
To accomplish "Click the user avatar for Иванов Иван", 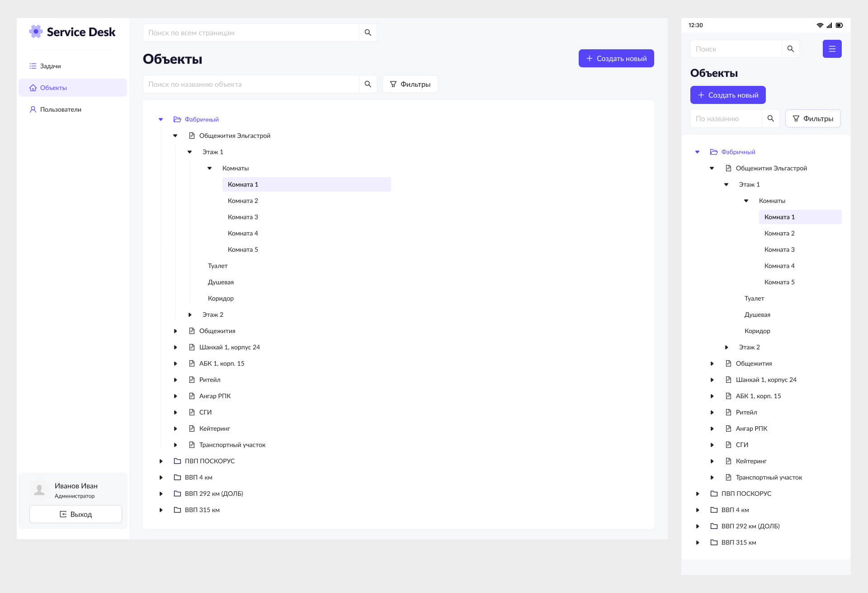I will [x=40, y=489].
